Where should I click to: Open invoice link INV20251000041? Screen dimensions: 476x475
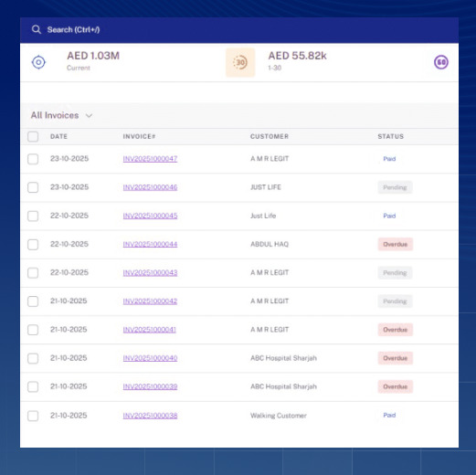(x=150, y=330)
